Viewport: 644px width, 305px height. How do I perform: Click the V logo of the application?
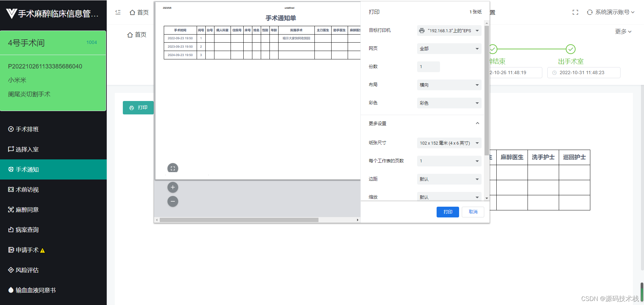pos(11,13)
